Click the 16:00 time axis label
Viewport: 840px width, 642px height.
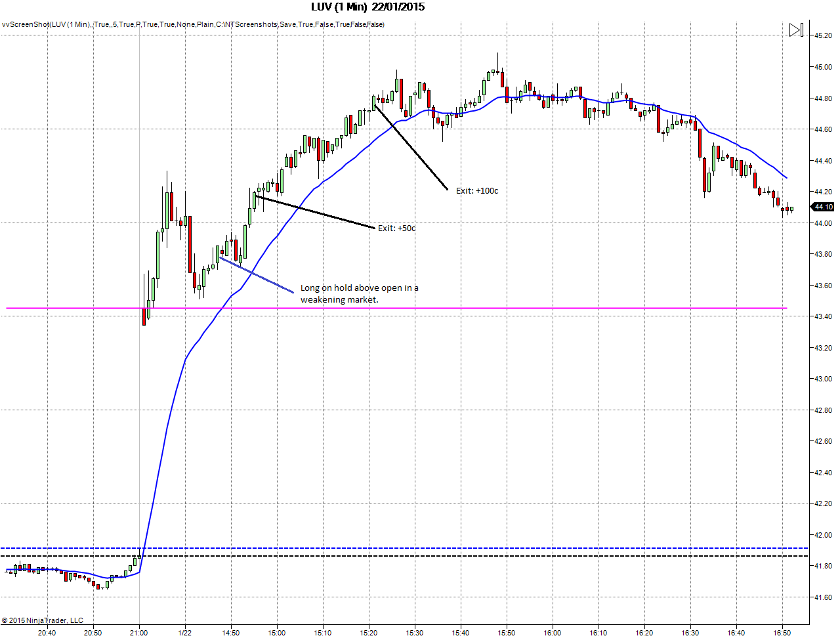552,633
